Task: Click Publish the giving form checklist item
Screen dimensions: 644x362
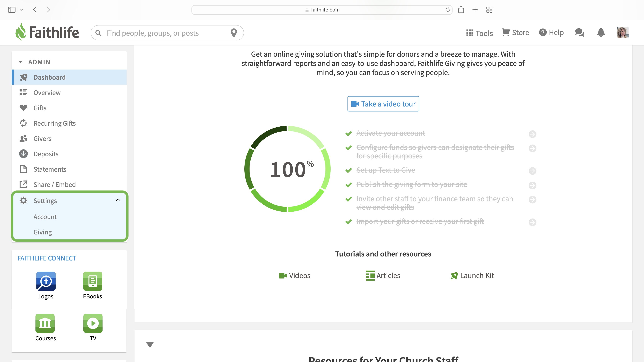Action: [412, 184]
